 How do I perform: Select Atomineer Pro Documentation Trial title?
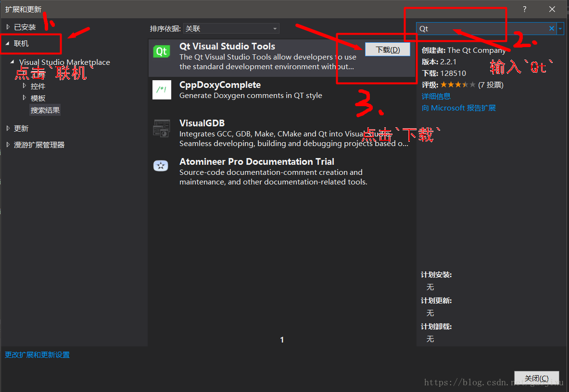(x=256, y=161)
